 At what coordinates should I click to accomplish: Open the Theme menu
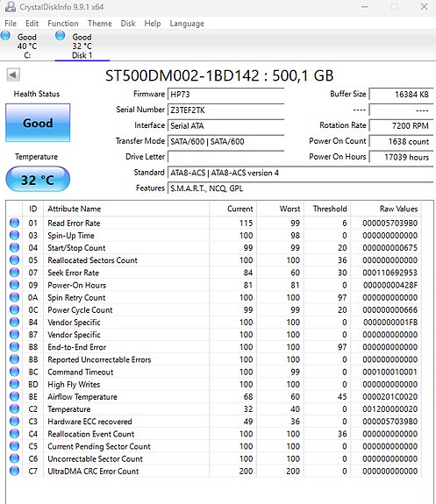point(100,24)
